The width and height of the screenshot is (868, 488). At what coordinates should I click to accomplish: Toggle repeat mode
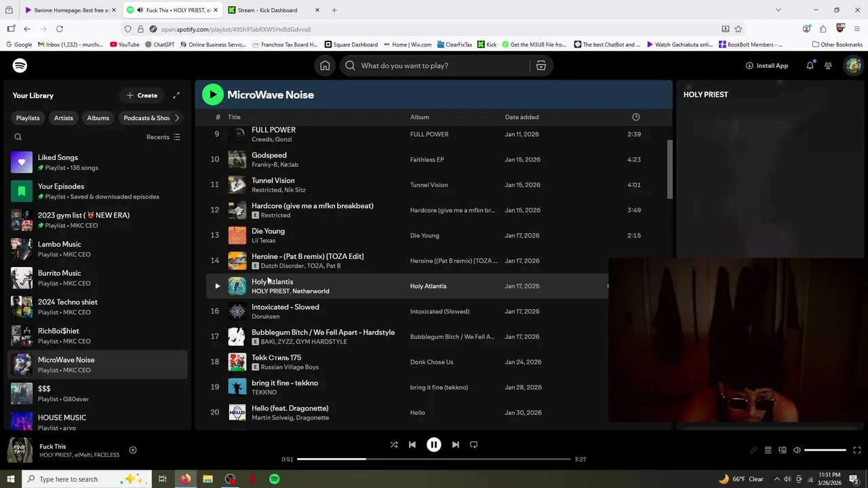(x=474, y=445)
